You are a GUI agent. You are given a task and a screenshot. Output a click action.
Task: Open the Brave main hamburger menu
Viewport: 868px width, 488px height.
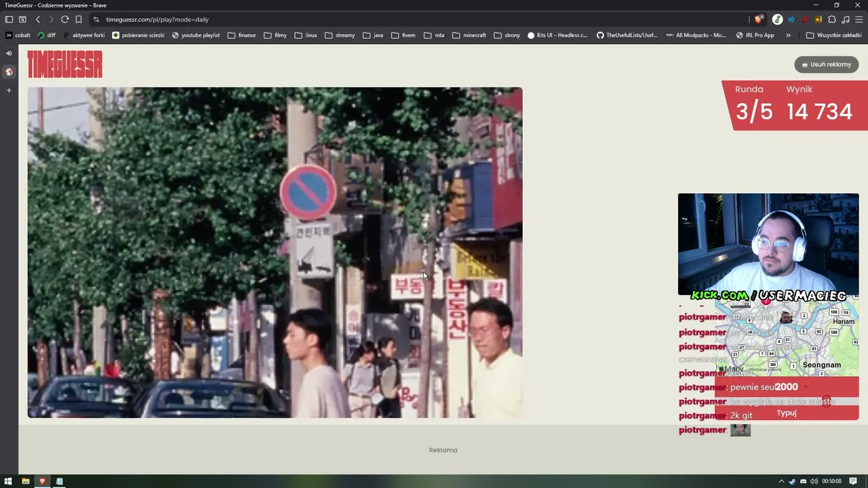click(x=859, y=20)
